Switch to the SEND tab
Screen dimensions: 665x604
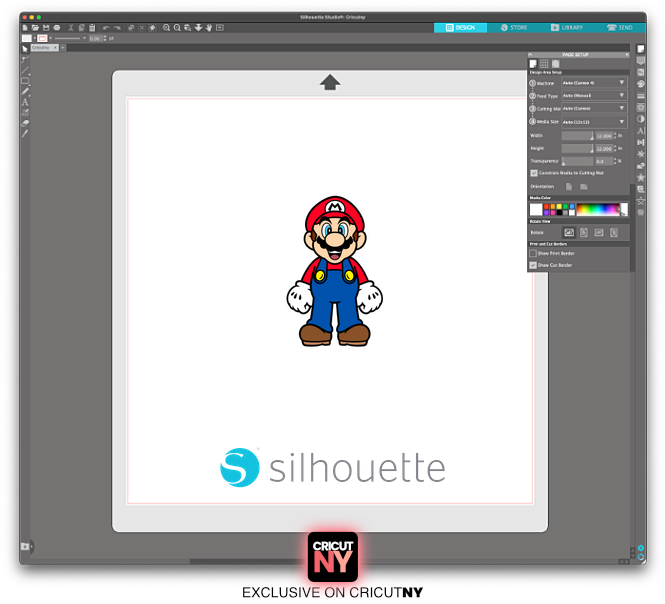click(620, 28)
